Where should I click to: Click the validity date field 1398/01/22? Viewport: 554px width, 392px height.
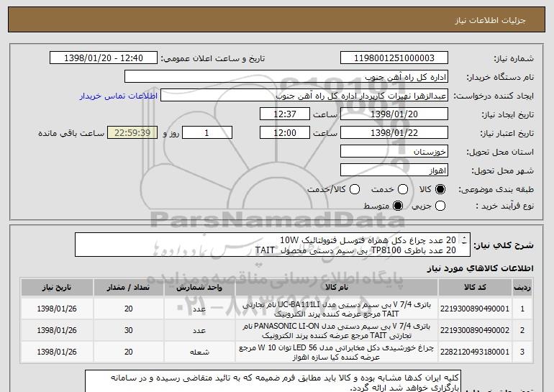coord(394,133)
